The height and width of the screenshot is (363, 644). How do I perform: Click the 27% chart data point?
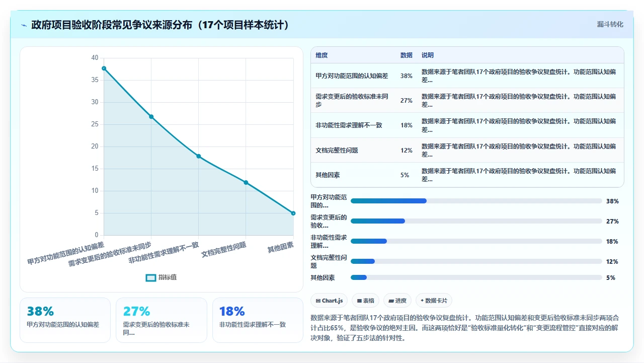151,116
